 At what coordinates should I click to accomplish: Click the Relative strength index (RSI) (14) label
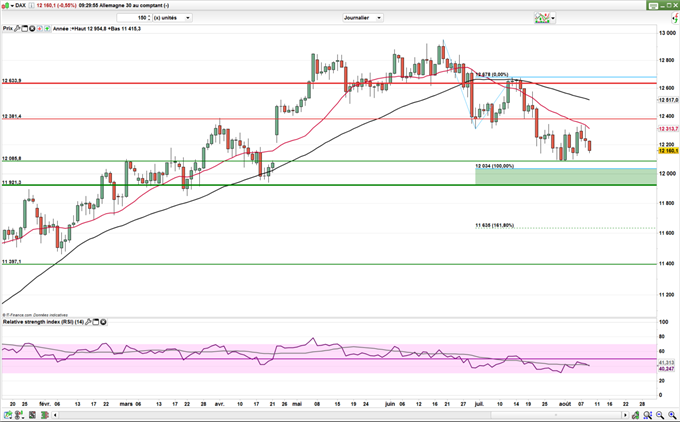pyautogui.click(x=43, y=322)
